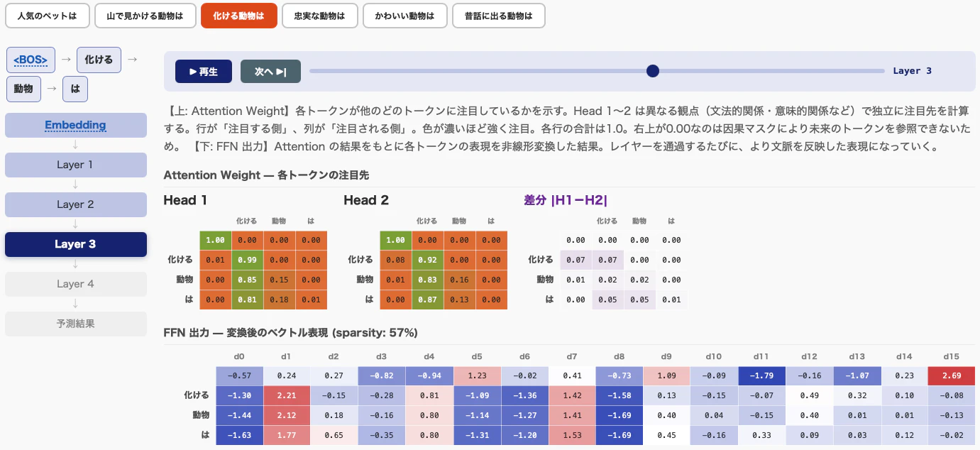Click the 差分 |H1−H2| heading
The image size is (980, 450).
click(x=566, y=200)
